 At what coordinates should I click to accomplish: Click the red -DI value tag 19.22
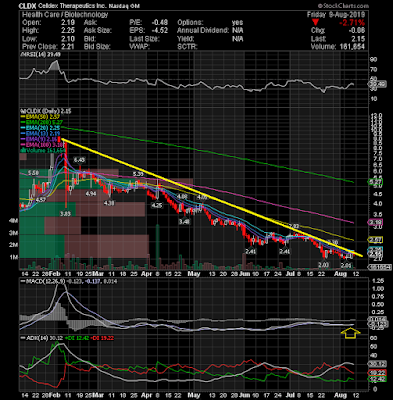(x=376, y=372)
